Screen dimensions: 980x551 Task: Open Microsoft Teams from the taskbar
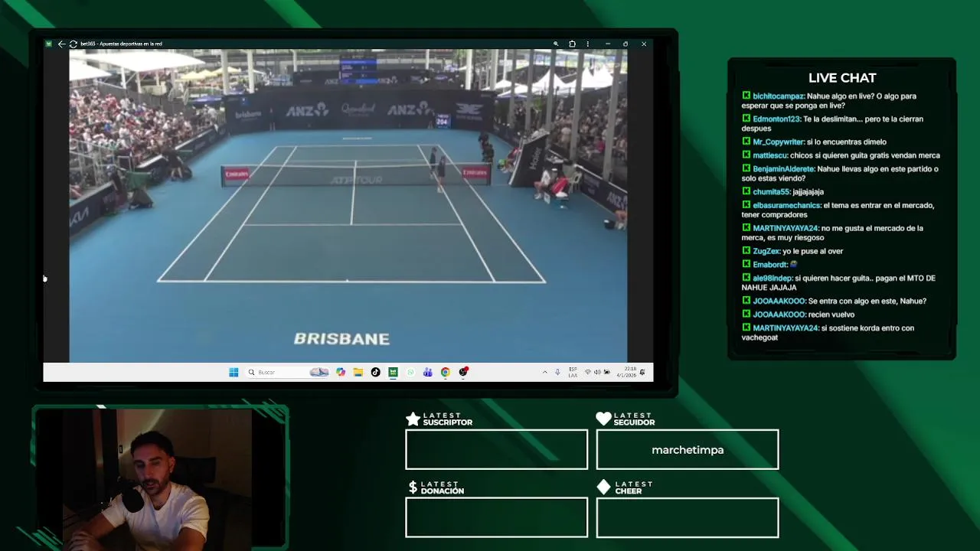pos(427,372)
